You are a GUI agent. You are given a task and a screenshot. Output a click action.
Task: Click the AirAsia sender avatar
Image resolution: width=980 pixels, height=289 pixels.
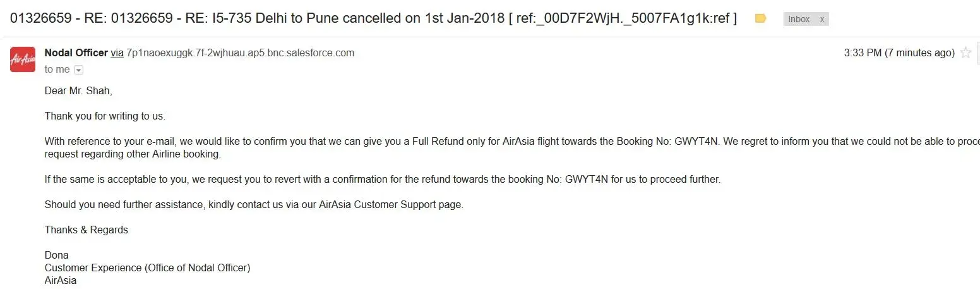tap(23, 59)
